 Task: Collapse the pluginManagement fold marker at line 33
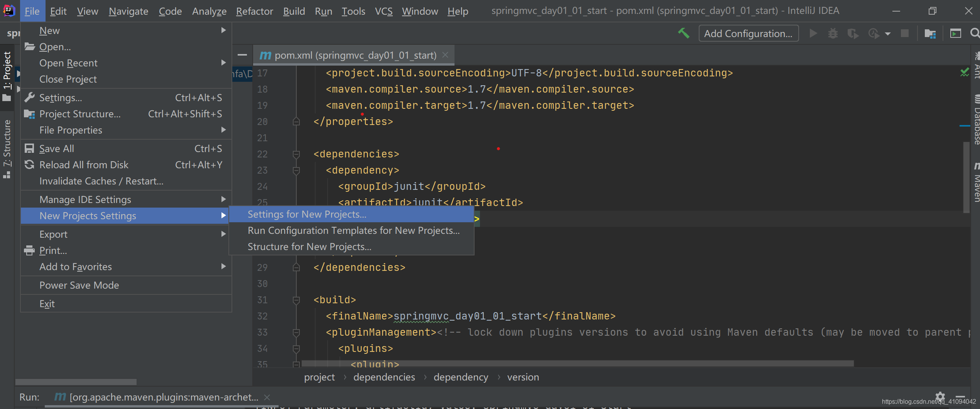click(x=296, y=332)
